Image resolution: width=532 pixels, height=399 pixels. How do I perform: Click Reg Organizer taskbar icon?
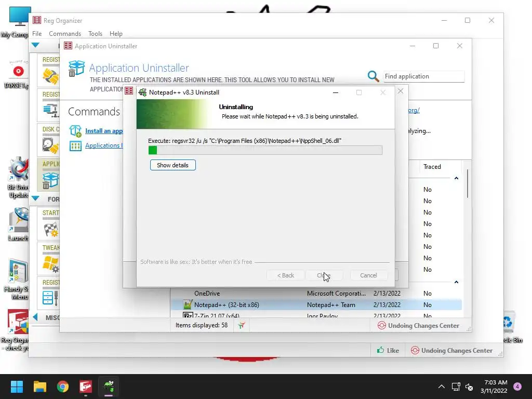pyautogui.click(x=86, y=387)
